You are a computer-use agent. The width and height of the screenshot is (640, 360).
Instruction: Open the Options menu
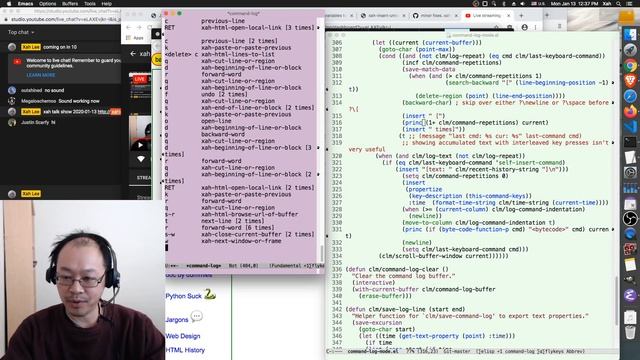(x=47, y=4)
